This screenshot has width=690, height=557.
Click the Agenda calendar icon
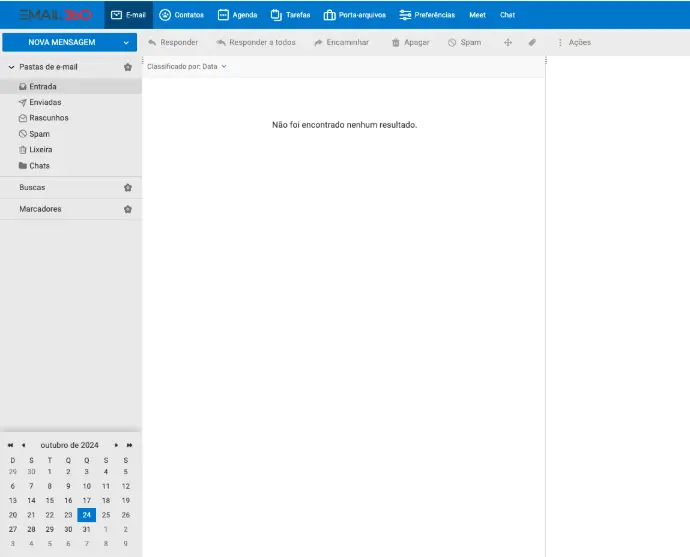click(223, 15)
